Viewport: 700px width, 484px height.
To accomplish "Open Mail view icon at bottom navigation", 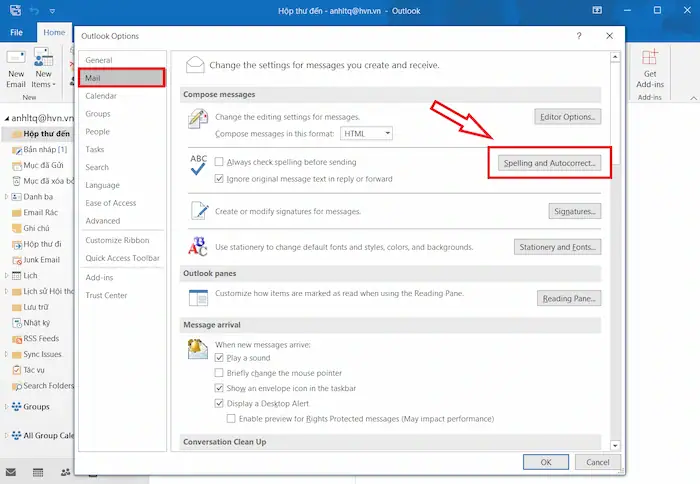I will 11,472.
